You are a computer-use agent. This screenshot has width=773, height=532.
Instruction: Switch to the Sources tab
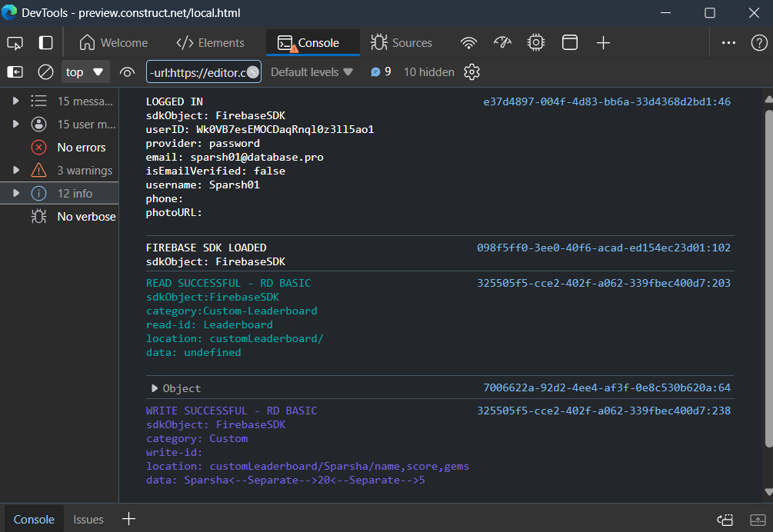click(x=401, y=43)
